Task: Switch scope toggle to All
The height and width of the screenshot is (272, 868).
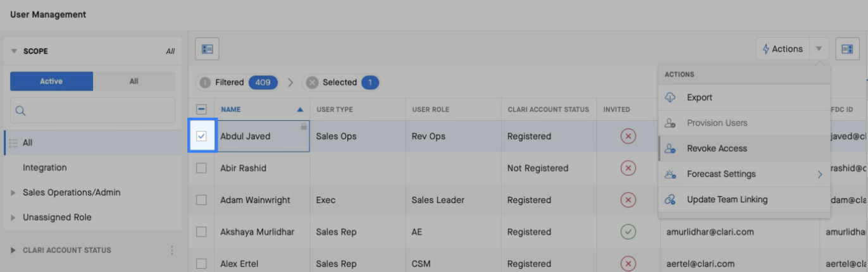Action: click(x=134, y=81)
